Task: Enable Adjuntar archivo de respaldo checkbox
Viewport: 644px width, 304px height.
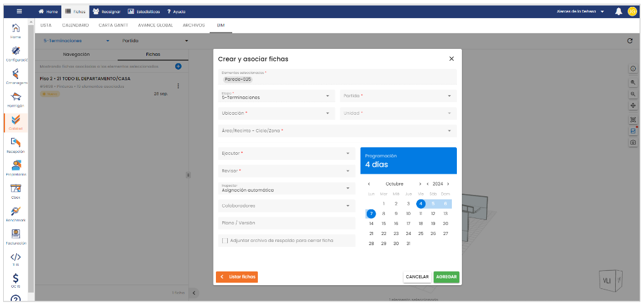Action: pyautogui.click(x=225, y=241)
